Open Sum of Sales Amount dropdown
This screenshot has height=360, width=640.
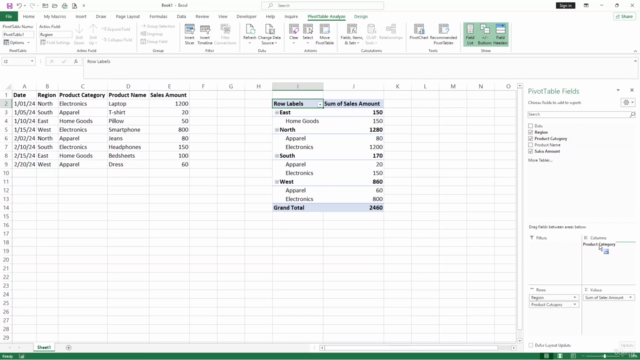(630, 298)
